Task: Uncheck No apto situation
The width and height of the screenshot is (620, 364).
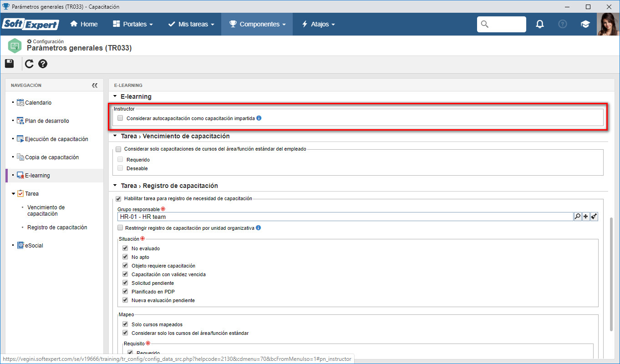Action: pos(125,257)
